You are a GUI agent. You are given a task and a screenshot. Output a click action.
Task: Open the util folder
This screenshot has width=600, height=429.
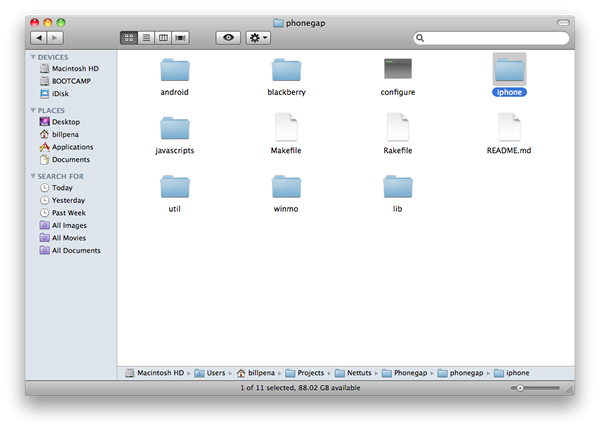pyautogui.click(x=174, y=187)
